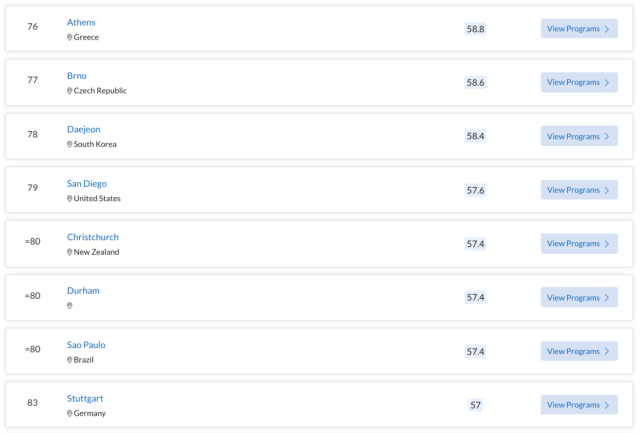Image resolution: width=641 pixels, height=433 pixels.
Task: Open the Brno city link
Action: 77,76
